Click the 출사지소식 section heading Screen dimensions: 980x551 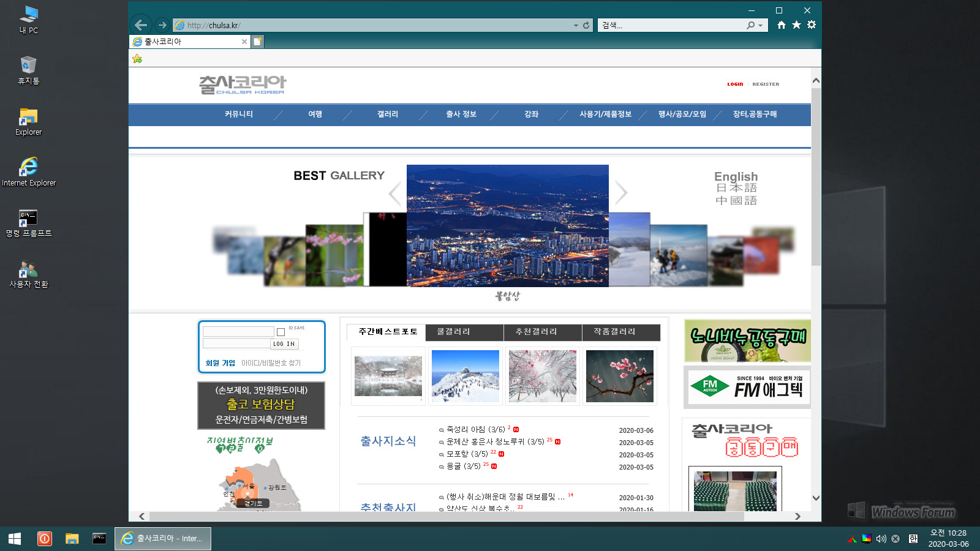click(x=388, y=441)
